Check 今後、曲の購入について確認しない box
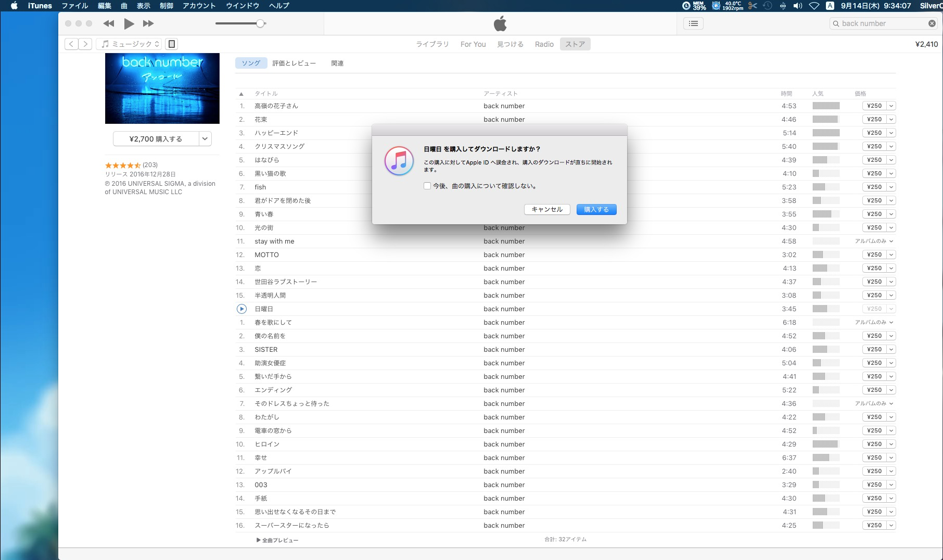The image size is (943, 560). [x=427, y=186]
